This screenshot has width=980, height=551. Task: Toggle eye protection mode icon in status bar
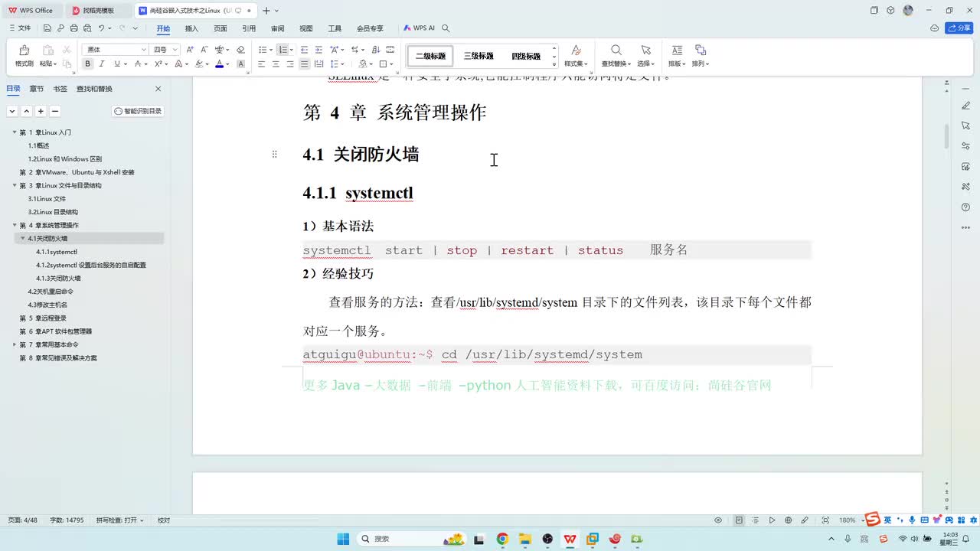(x=718, y=520)
